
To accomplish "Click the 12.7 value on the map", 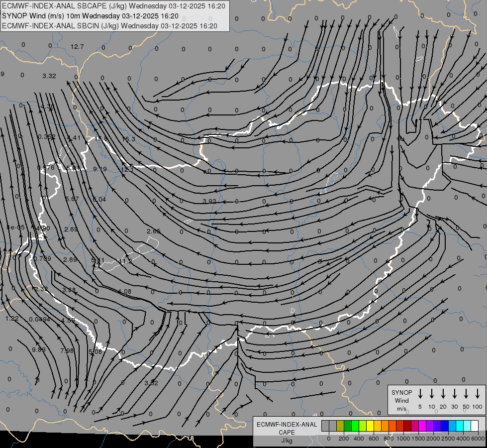I will point(77,47).
